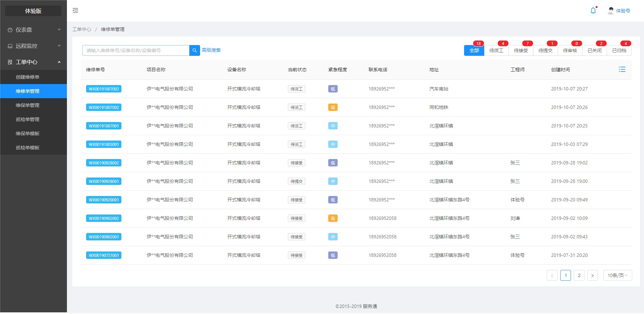644x314 pixels.
Task: Open work order WX00190731001
Action: point(104,255)
